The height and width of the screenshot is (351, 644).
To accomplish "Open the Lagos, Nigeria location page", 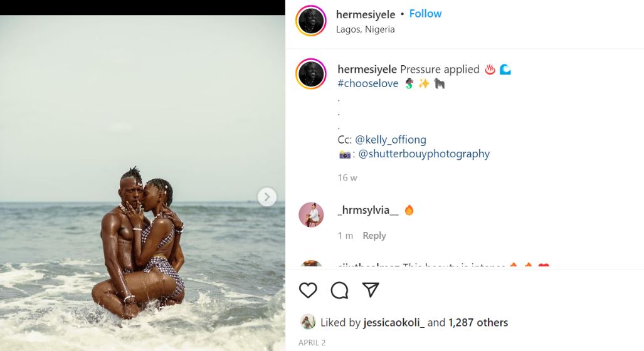I will pos(365,29).
